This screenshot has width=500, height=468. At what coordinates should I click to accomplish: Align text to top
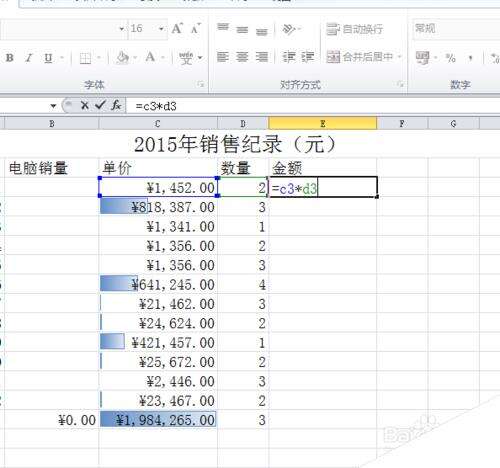223,28
